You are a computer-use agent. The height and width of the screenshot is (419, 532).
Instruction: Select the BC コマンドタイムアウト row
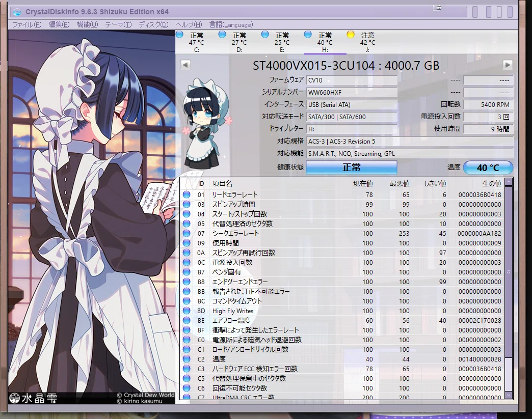coord(342,301)
